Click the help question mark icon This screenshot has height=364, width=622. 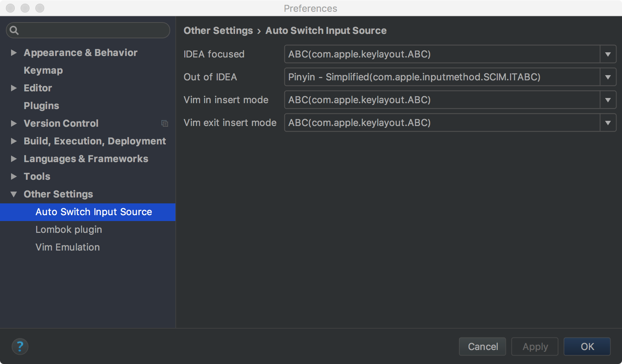click(x=20, y=346)
